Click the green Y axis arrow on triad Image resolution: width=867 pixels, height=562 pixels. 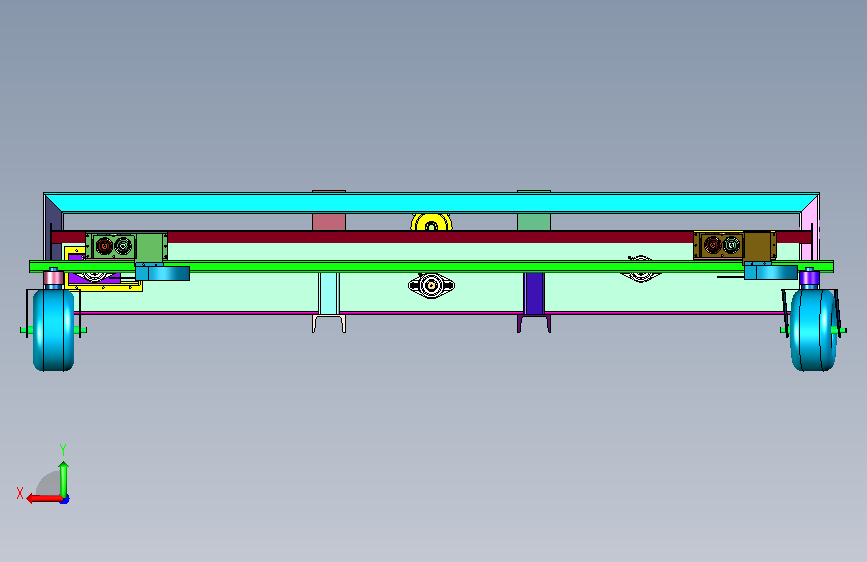pos(64,479)
